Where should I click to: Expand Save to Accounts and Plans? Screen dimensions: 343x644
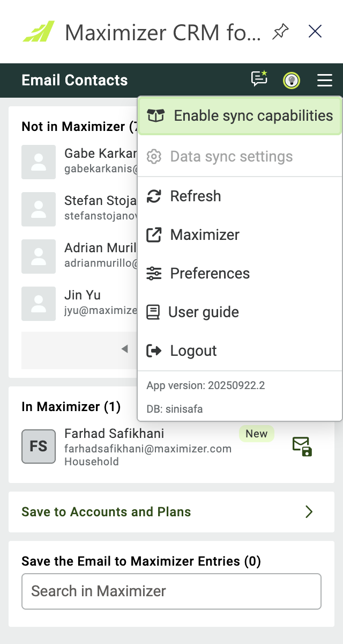[171, 512]
